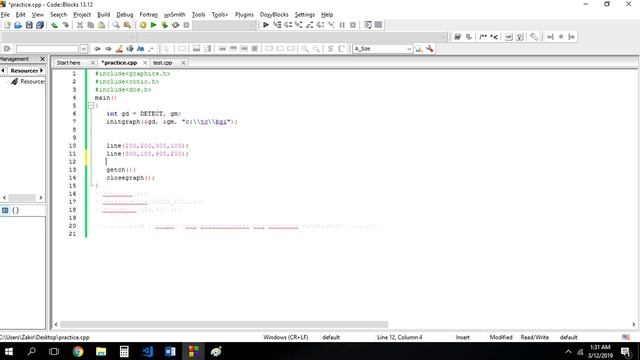This screenshot has height=360, width=640.
Task: Click the Undo arrow icon
Action: coord(54,25)
